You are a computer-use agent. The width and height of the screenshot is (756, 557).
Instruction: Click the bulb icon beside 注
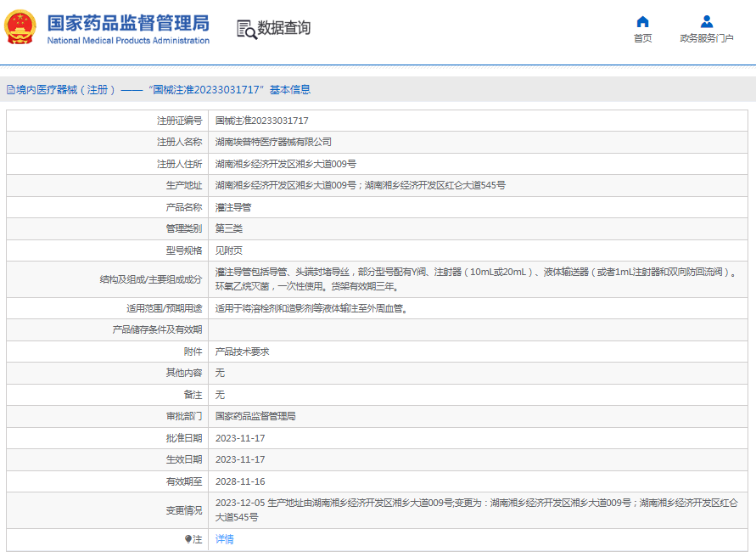pos(188,539)
